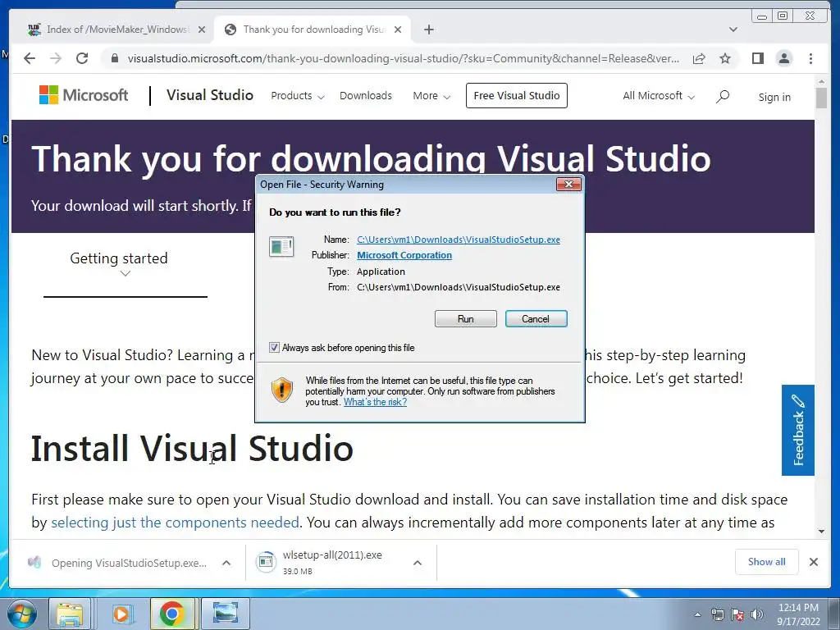Open the Visual Studio home link
Screen dimensions: 840x630
point(209,95)
